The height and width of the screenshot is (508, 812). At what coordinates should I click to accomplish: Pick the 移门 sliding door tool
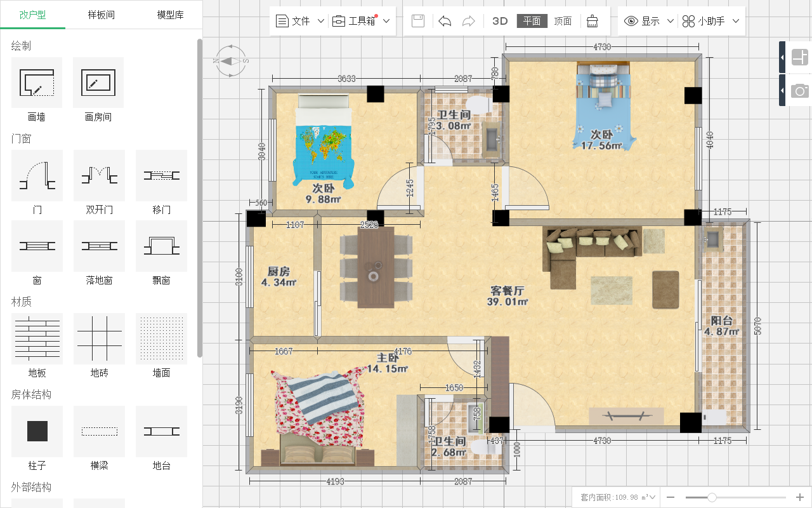[161, 175]
